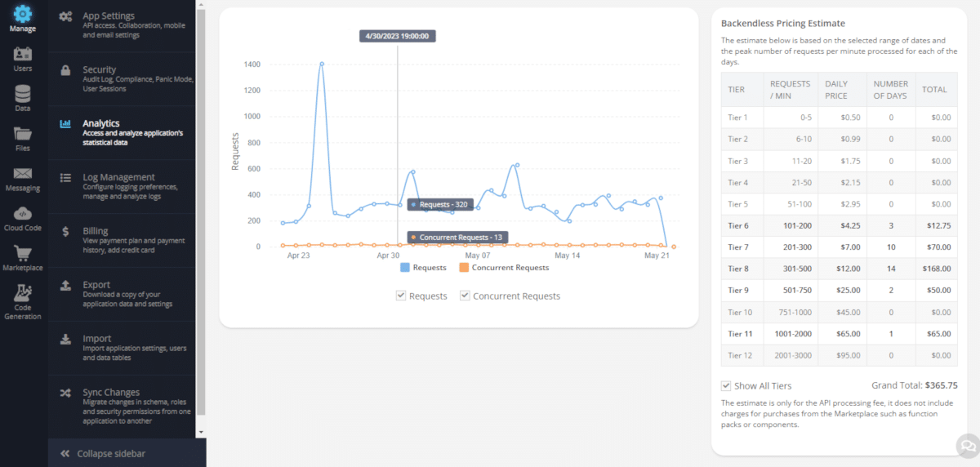This screenshot has width=980, height=467.
Task: Click the 1400 peak point on the chart
Action: 322,63
